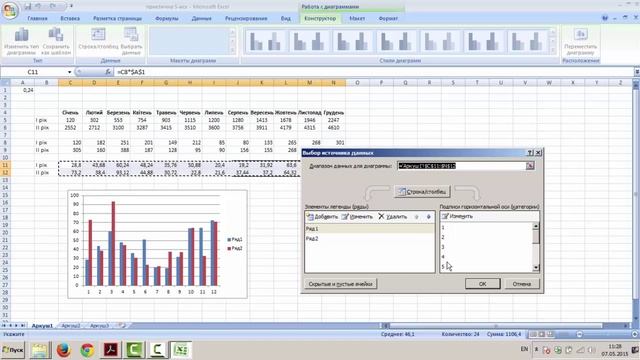The image size is (640, 360).
Task: Click the 'Изменить тип диаграммы' chart type icon
Action: click(21, 41)
